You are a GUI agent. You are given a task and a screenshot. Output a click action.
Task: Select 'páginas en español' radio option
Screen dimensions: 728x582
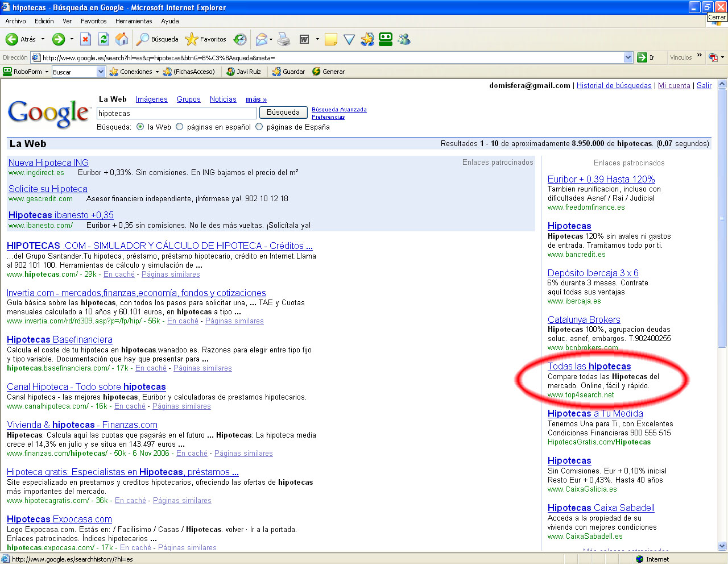(x=180, y=127)
